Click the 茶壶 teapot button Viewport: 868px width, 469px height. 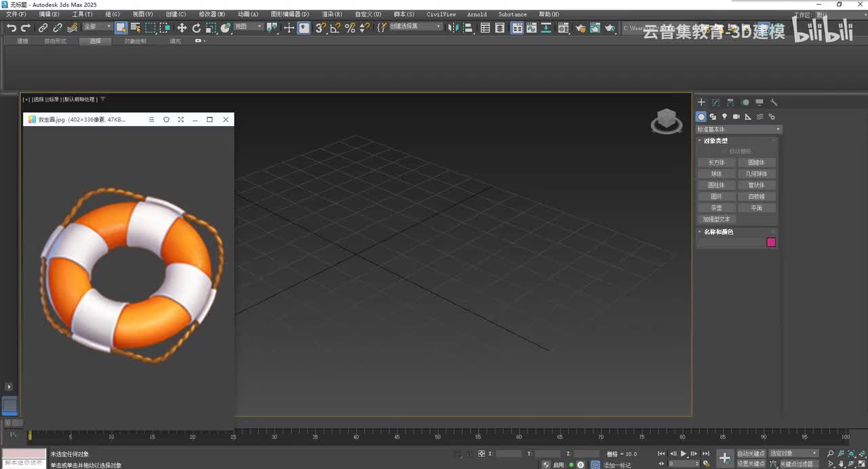(x=716, y=208)
